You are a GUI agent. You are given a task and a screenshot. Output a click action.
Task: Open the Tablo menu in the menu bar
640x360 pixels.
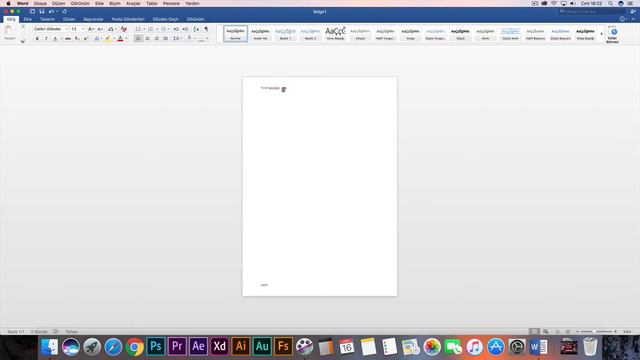coord(152,3)
